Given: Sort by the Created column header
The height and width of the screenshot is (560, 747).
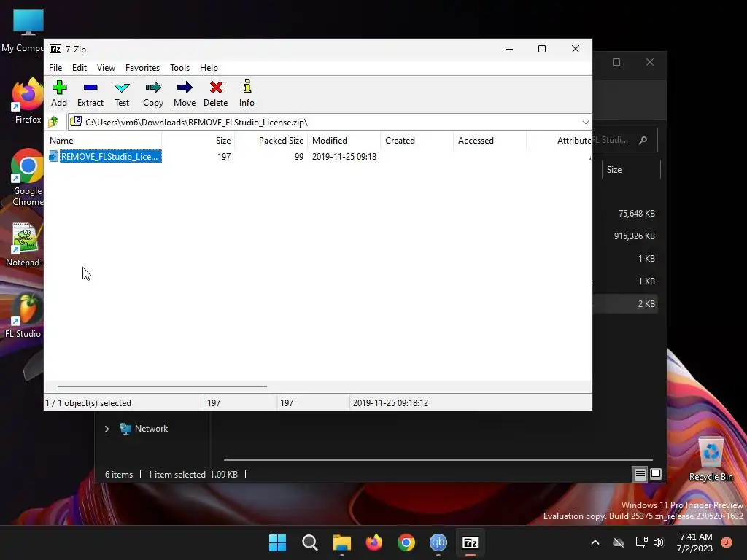Looking at the screenshot, I should pyautogui.click(x=417, y=141).
